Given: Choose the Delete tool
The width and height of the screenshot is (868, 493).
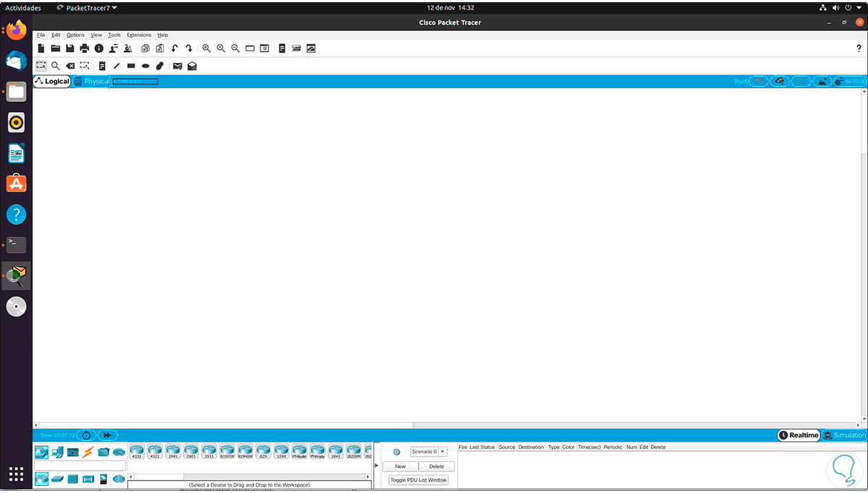Looking at the screenshot, I should coord(70,66).
